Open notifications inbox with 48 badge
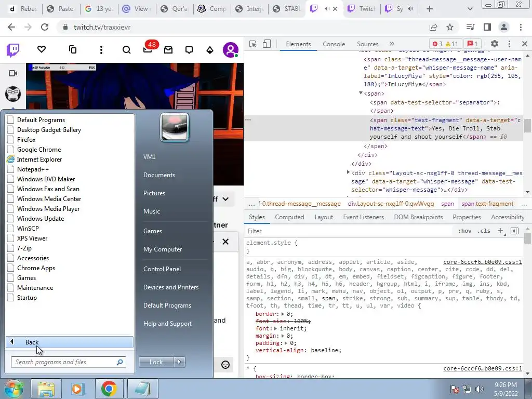The width and height of the screenshot is (532, 399). (148, 49)
